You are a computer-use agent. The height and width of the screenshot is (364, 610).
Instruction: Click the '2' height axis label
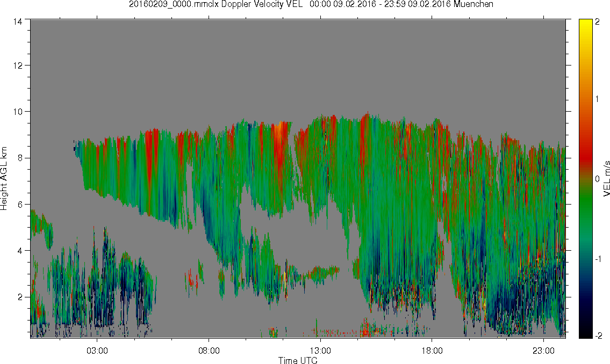click(20, 297)
